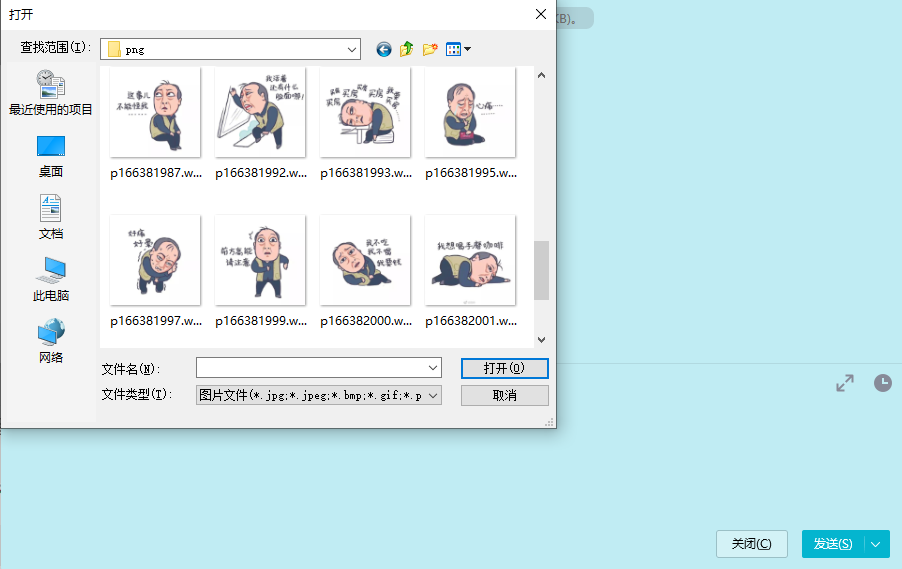Click file name label p166381999.w...
This screenshot has width=902, height=569.
pyautogui.click(x=261, y=320)
